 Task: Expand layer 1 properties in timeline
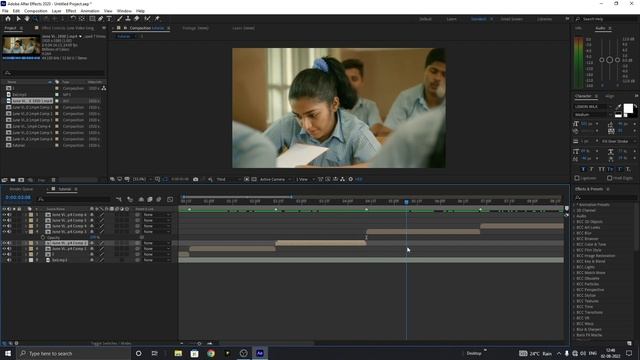[x=26, y=214]
